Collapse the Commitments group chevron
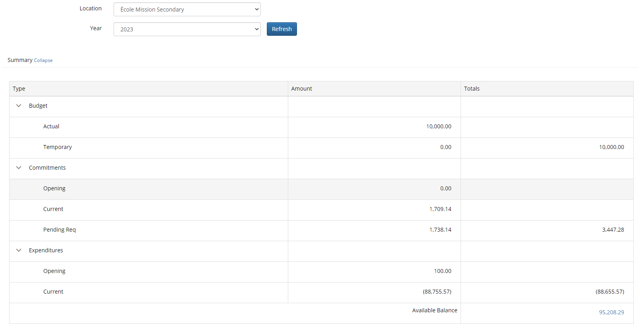The image size is (644, 327). point(19,168)
